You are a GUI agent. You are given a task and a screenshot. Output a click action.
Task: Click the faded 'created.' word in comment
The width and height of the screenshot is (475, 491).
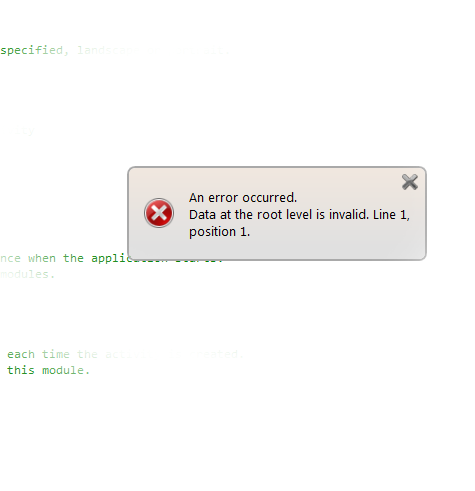(x=217, y=354)
